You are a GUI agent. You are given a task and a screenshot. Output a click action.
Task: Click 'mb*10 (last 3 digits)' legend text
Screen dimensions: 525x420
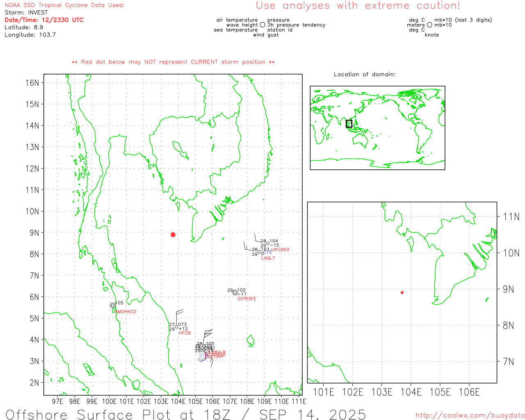click(463, 20)
